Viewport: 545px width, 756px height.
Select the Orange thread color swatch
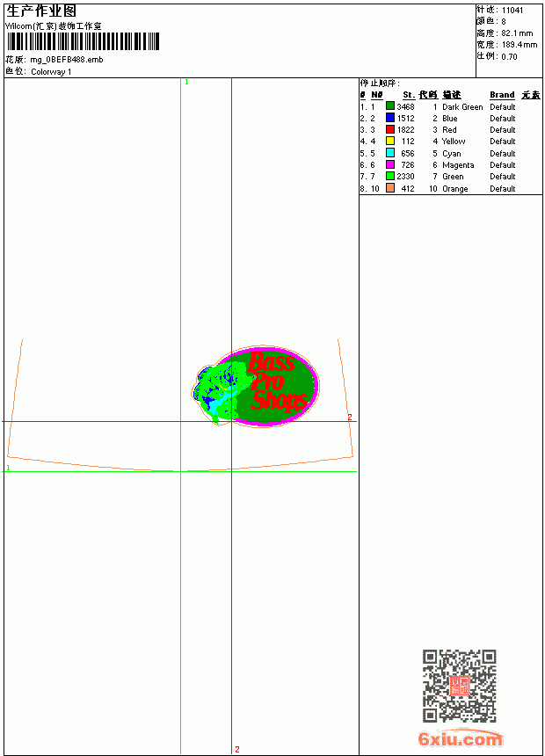pyautogui.click(x=390, y=188)
